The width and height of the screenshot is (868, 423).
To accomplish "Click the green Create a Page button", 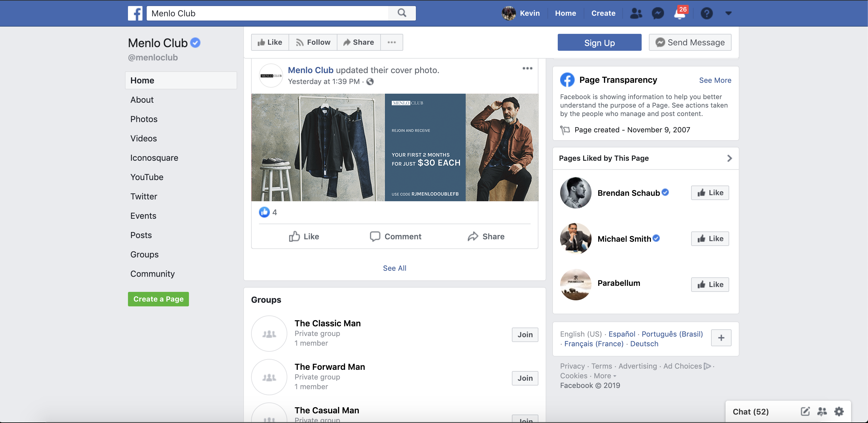I will [x=158, y=299].
